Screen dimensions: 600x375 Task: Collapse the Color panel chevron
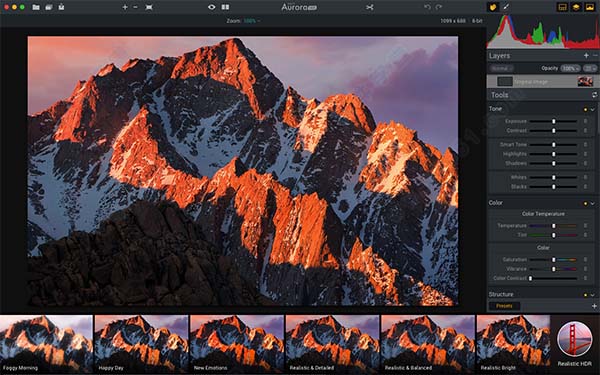593,204
